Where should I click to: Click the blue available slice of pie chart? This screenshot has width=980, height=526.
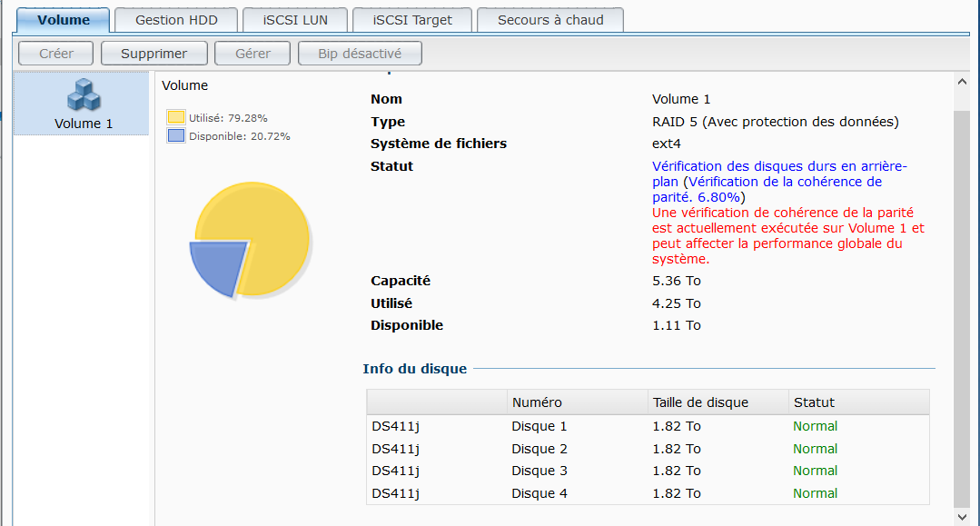pyautogui.click(x=215, y=266)
